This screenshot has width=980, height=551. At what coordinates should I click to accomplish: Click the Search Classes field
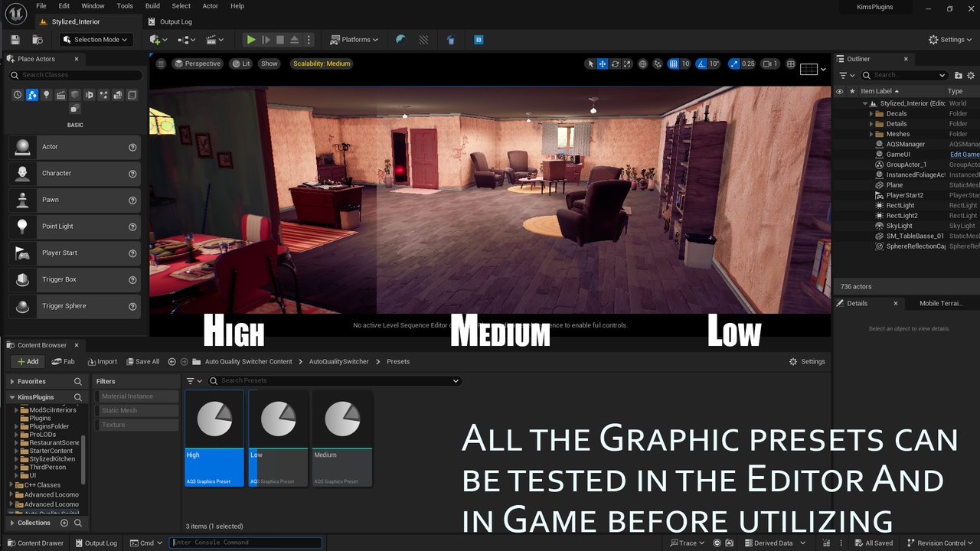[76, 75]
